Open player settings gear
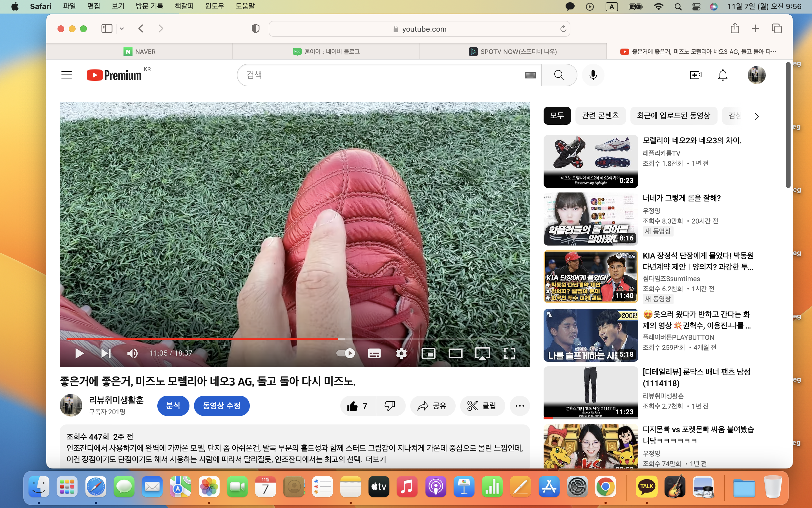The height and width of the screenshot is (508, 812). 401,353
